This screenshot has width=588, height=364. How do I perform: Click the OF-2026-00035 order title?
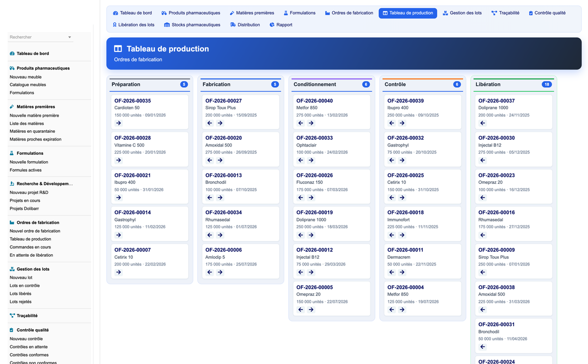pos(133,100)
